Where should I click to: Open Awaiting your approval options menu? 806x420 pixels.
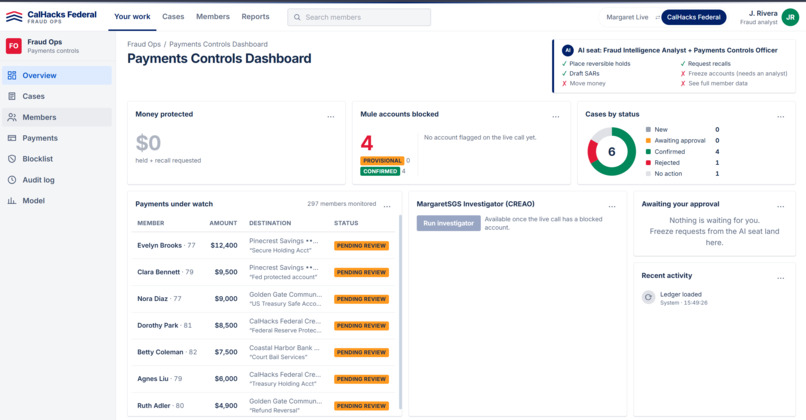(x=781, y=207)
